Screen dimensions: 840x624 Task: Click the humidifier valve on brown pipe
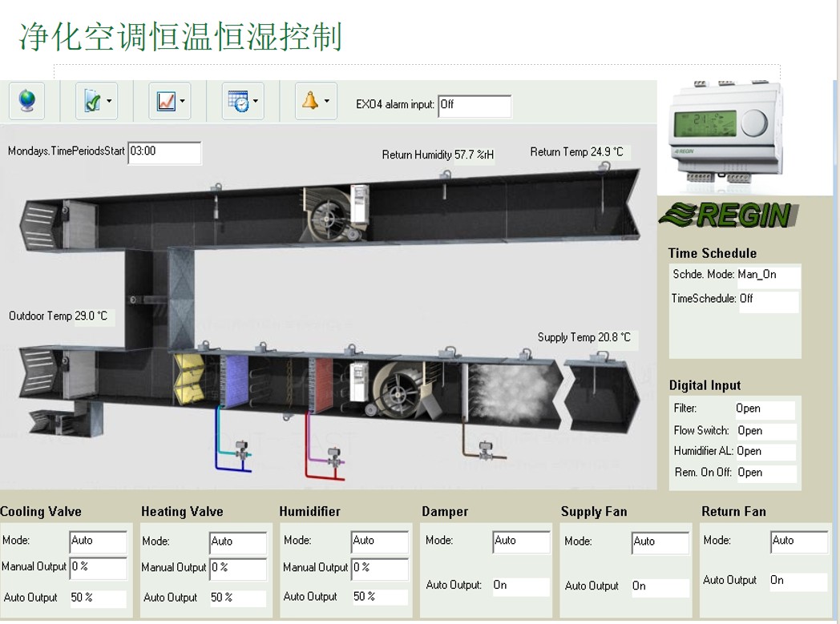(485, 451)
